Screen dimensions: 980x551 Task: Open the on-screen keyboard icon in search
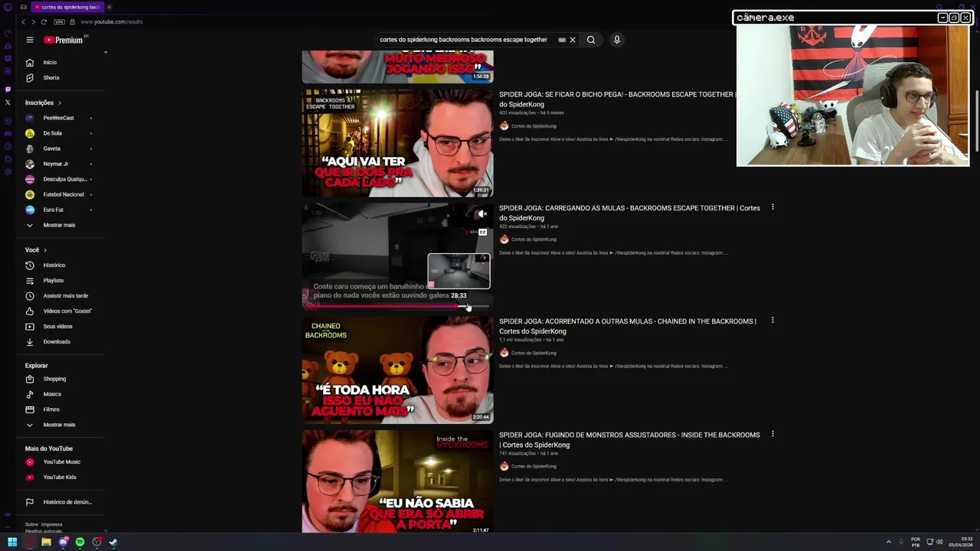point(562,40)
